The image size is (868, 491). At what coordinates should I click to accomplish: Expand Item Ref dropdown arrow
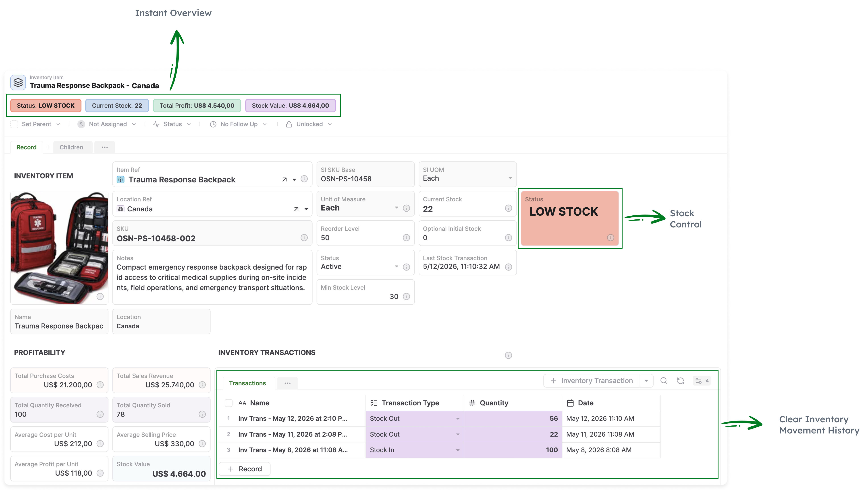coord(294,179)
